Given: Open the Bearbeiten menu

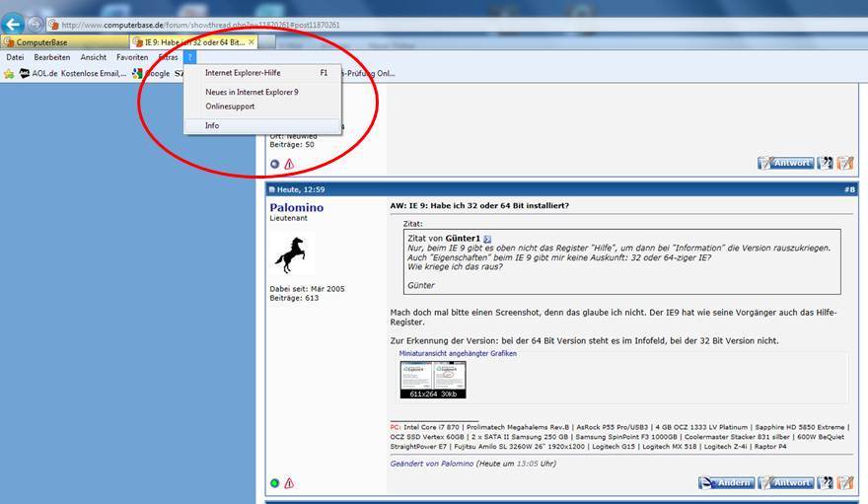Looking at the screenshot, I should tap(52, 57).
